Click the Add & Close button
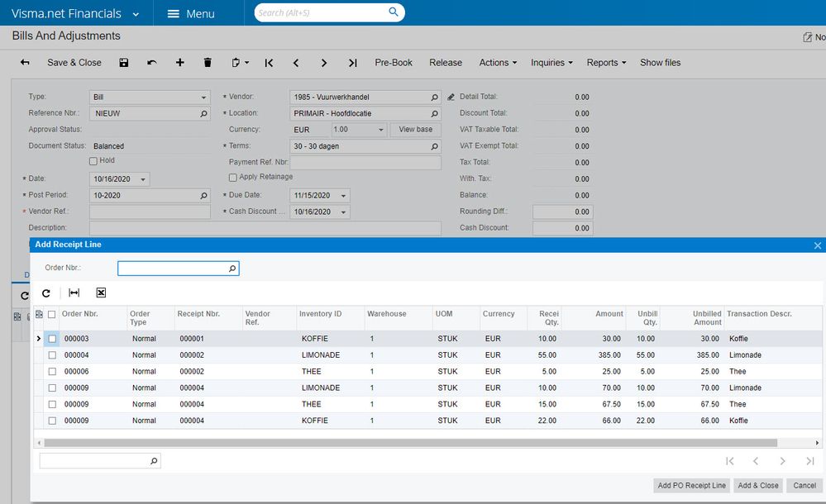This screenshot has height=504, width=826. pyautogui.click(x=758, y=486)
